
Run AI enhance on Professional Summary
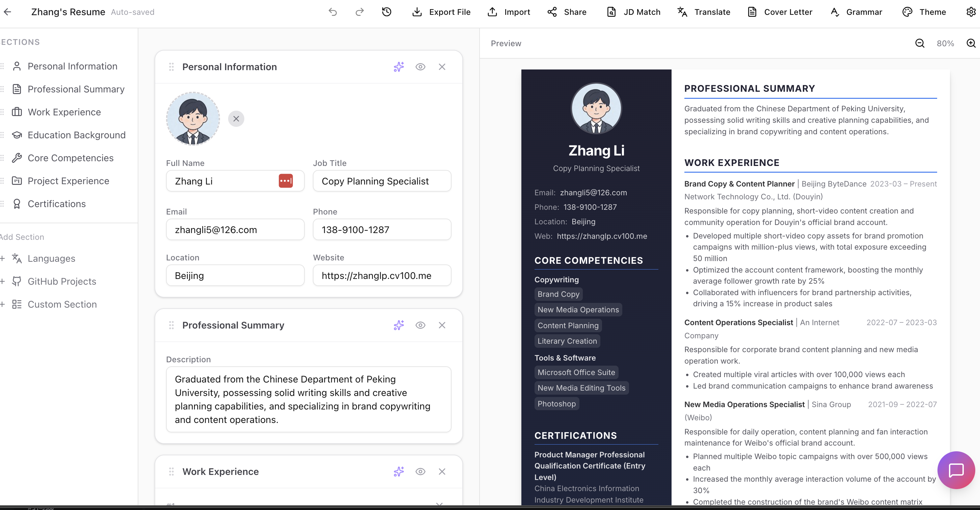[x=398, y=325]
